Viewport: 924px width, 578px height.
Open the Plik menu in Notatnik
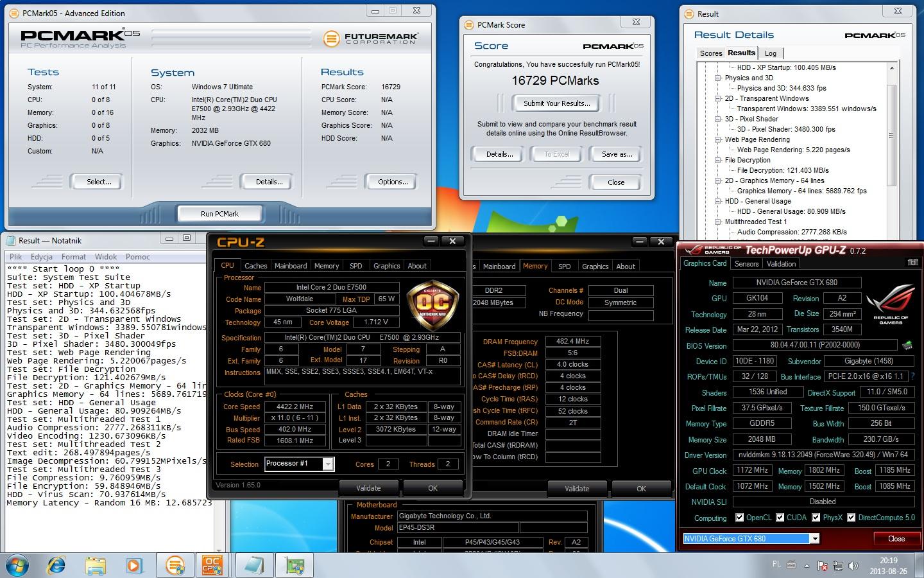(16, 256)
